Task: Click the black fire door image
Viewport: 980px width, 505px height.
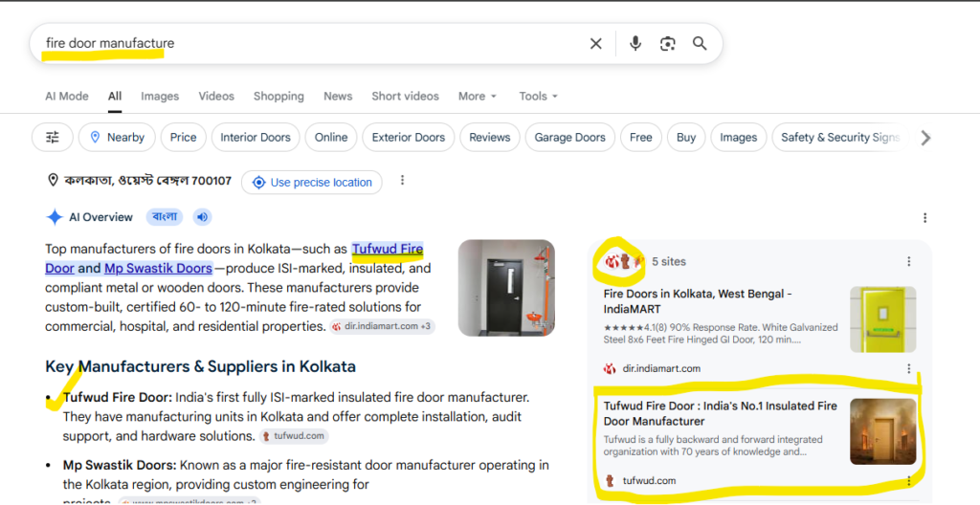Action: (x=506, y=288)
